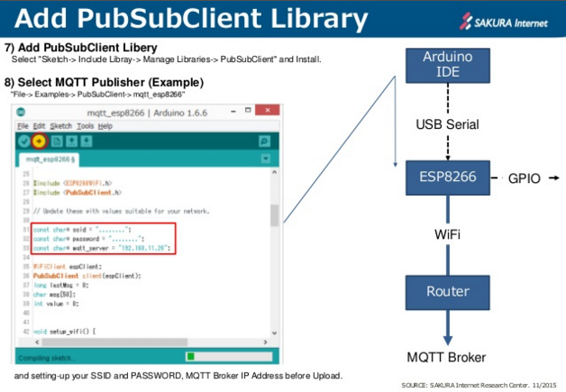This screenshot has width=566, height=392.
Task: Click the vertical scrollbar thumb in editor
Action: (x=274, y=215)
